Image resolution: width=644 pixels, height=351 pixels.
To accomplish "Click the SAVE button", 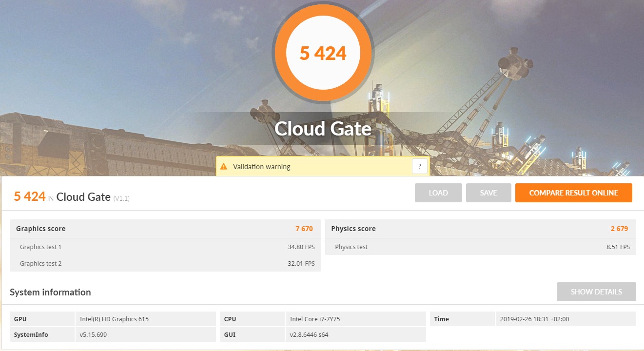I will 488,193.
